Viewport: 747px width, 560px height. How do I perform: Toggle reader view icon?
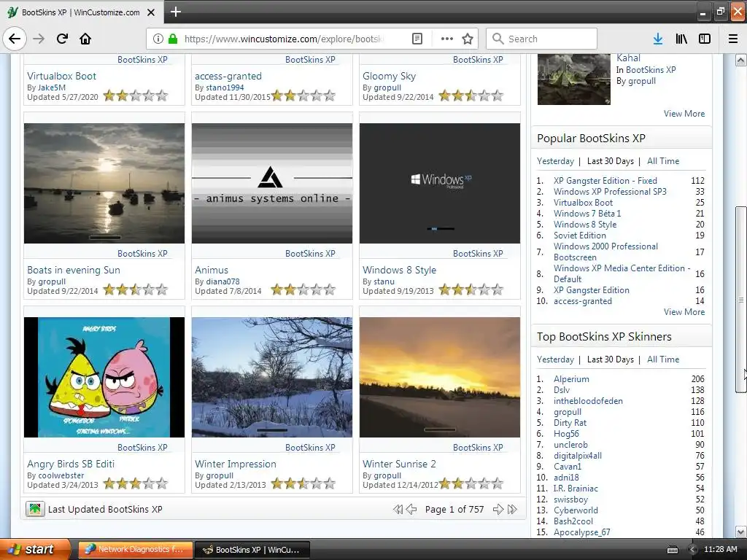point(417,39)
